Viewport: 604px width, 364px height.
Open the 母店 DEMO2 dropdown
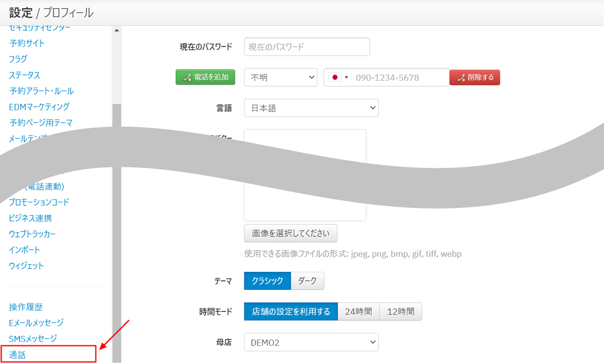311,343
